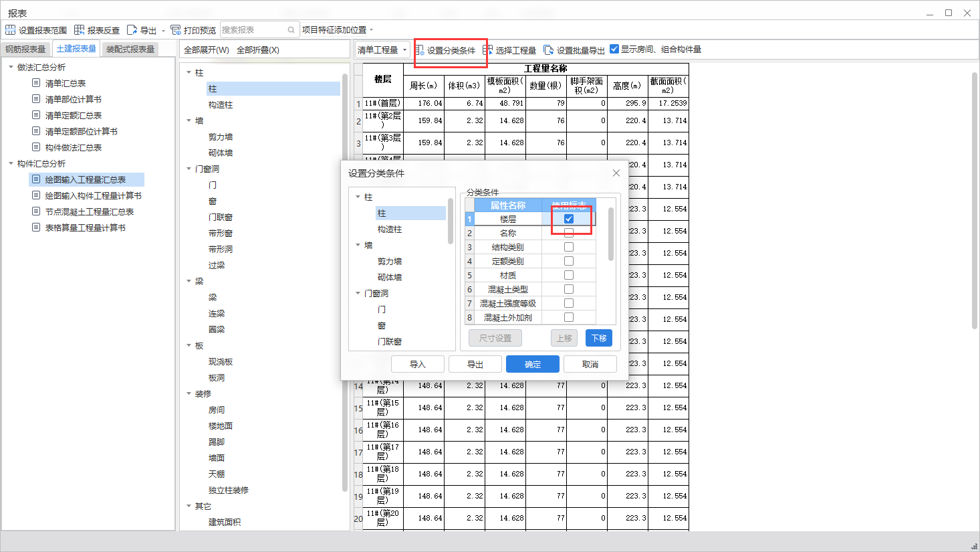
Task: Select the 清单定额汇总表 report icon
Action: click(36, 115)
